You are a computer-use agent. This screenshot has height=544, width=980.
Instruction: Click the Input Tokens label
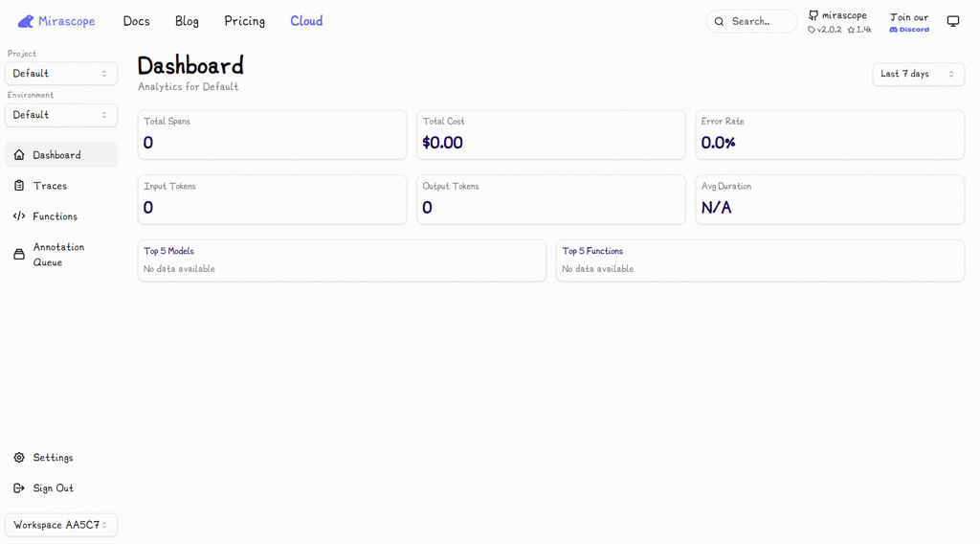170,187
